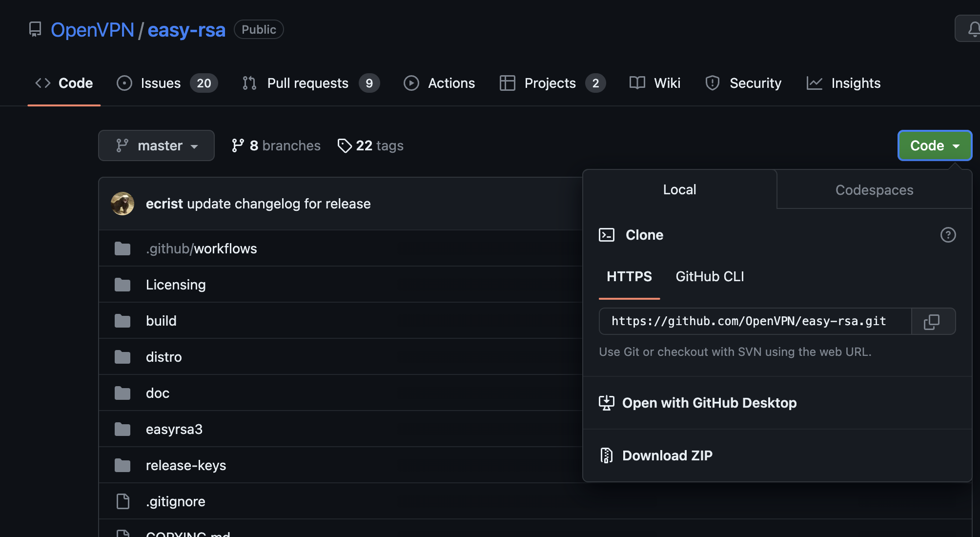Click the folder icon for Licensing

pyautogui.click(x=122, y=285)
